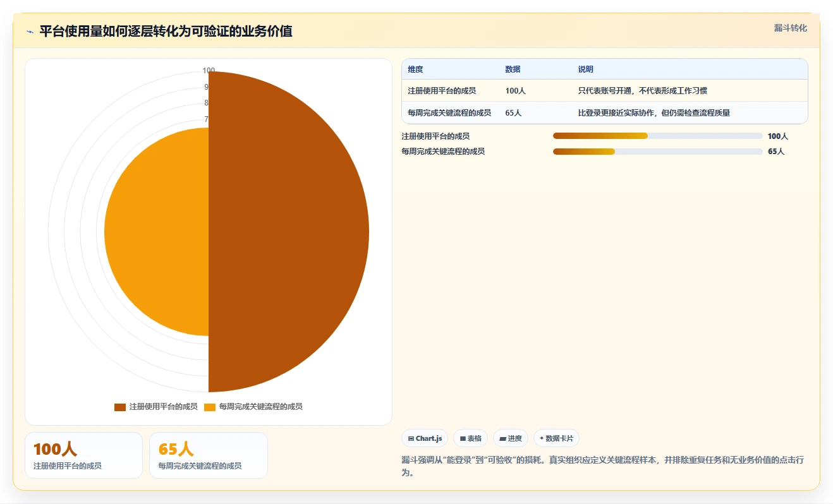Select the Chart.js tag chip
The image size is (833, 504).
click(425, 438)
